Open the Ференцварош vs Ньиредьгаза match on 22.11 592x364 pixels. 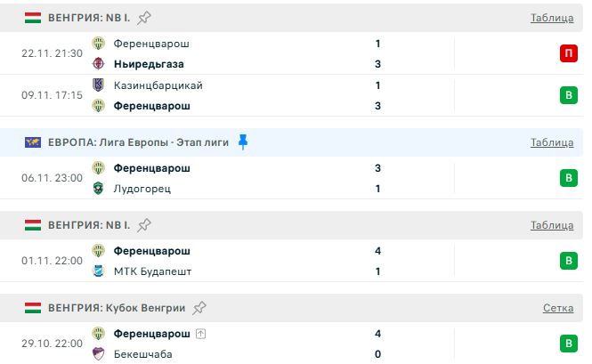pyautogui.click(x=240, y=53)
